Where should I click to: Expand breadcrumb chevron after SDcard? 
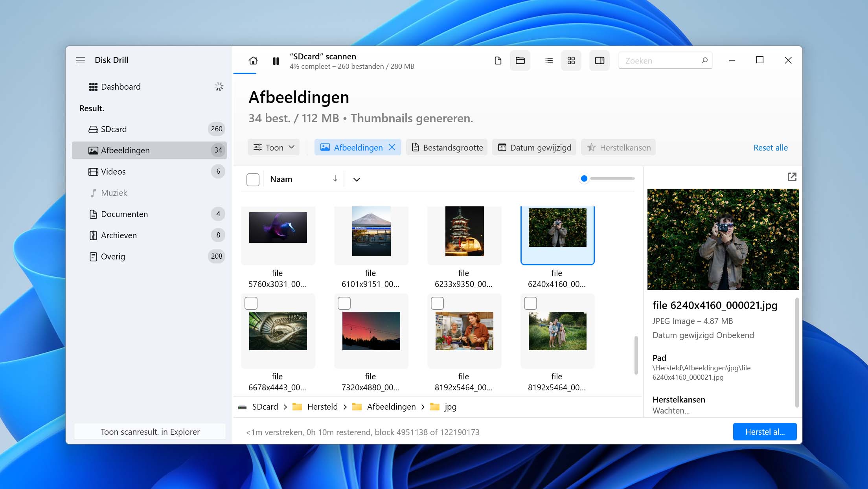coord(285,407)
